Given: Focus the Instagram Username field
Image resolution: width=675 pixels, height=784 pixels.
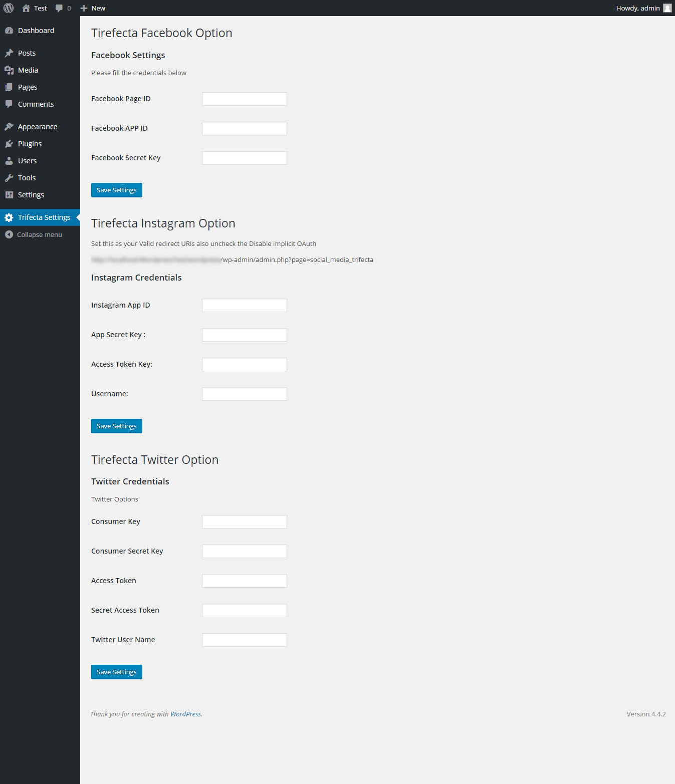Looking at the screenshot, I should (245, 394).
